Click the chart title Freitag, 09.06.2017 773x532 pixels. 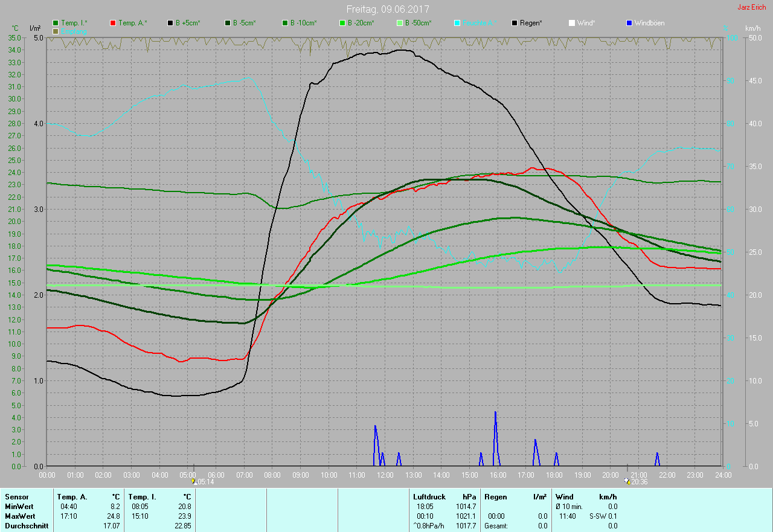click(x=388, y=9)
